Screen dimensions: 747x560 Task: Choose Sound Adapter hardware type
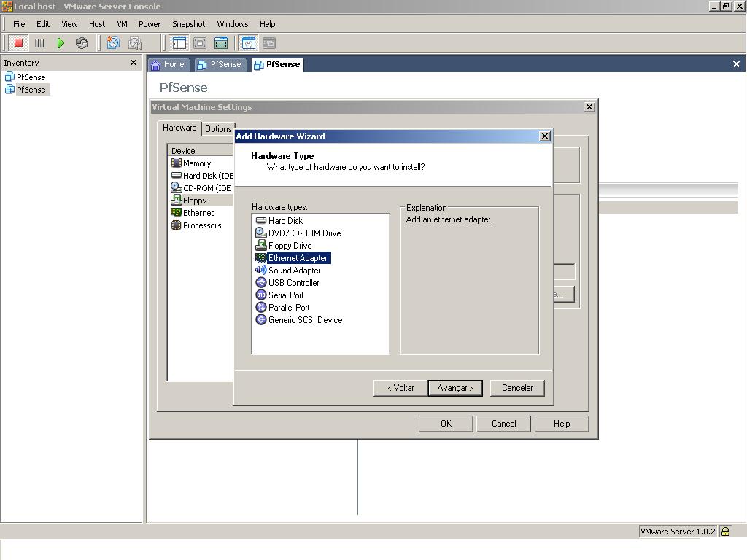click(x=288, y=270)
